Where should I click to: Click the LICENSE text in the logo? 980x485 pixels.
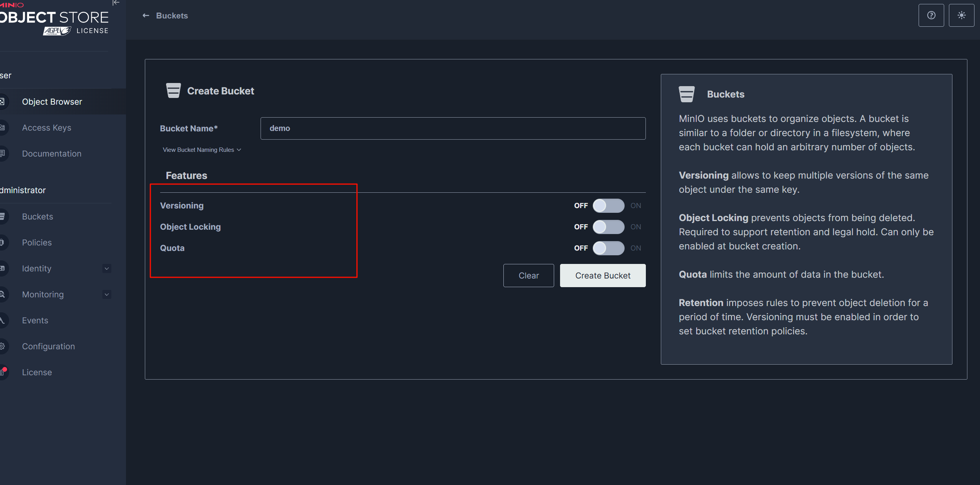point(92,31)
